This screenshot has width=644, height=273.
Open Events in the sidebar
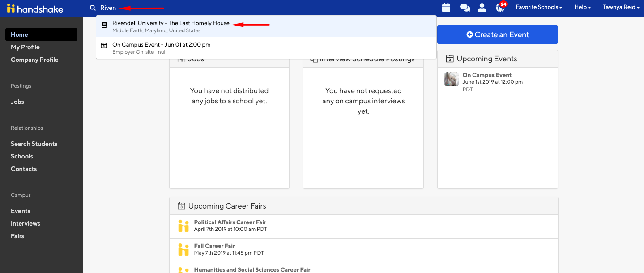[x=21, y=211]
